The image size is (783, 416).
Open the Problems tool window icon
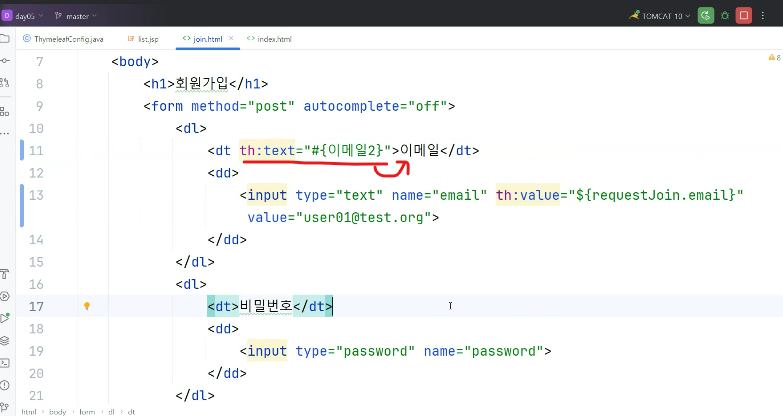pyautogui.click(x=4, y=385)
